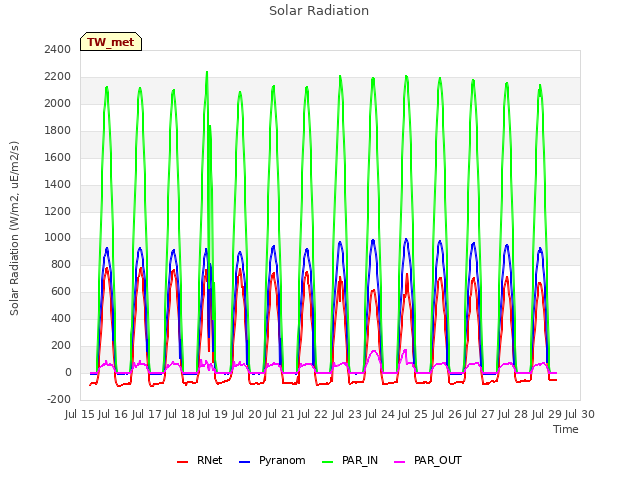Click the 400 y-axis tick label
The height and width of the screenshot is (480, 640).
(61, 318)
